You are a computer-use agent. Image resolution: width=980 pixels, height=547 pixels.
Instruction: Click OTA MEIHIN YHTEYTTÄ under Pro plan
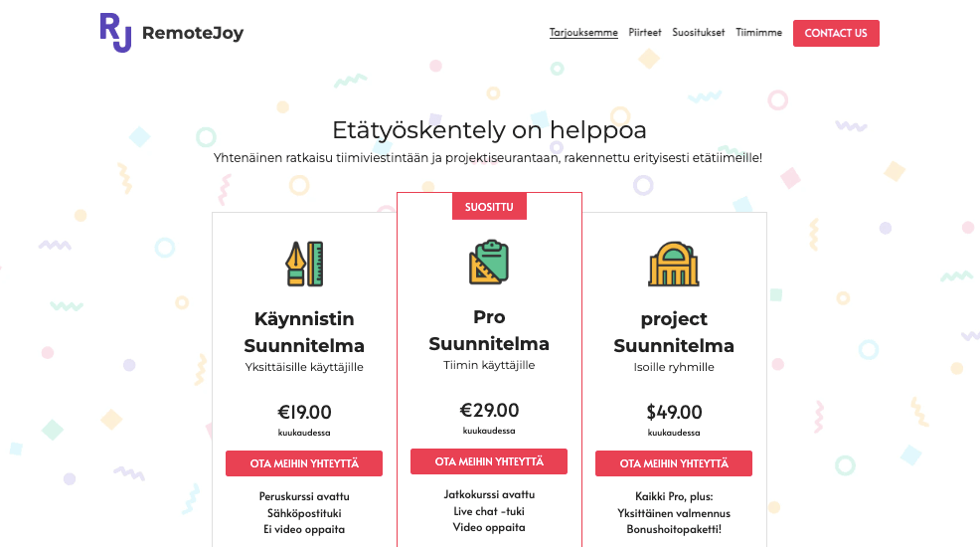(489, 461)
